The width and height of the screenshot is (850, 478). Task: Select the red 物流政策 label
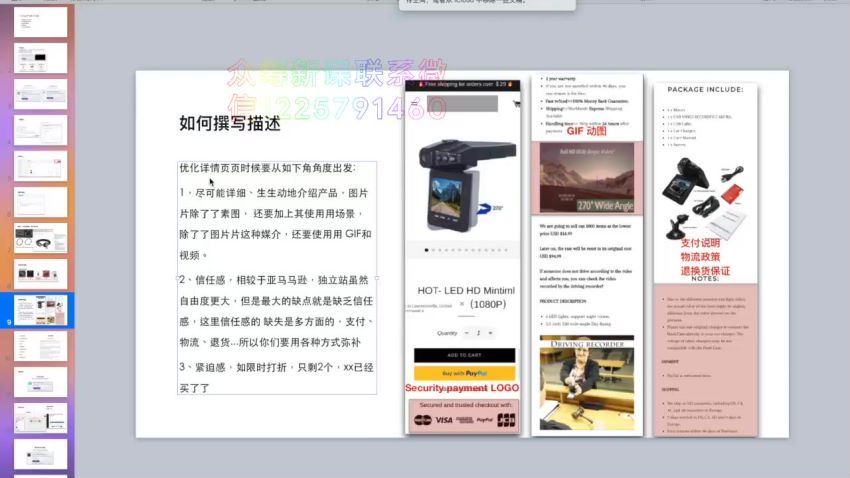click(700, 257)
